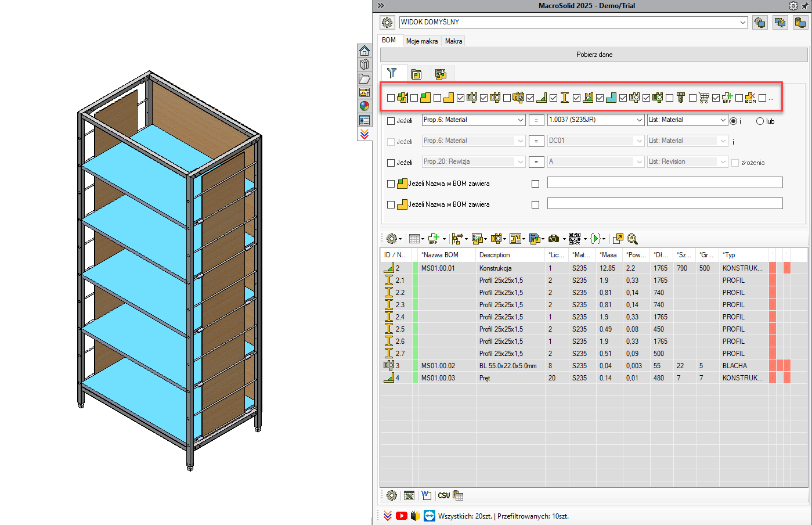Viewport: 812px width, 525px height.
Task: Open the Custom Properties list icon
Action: [x=365, y=120]
